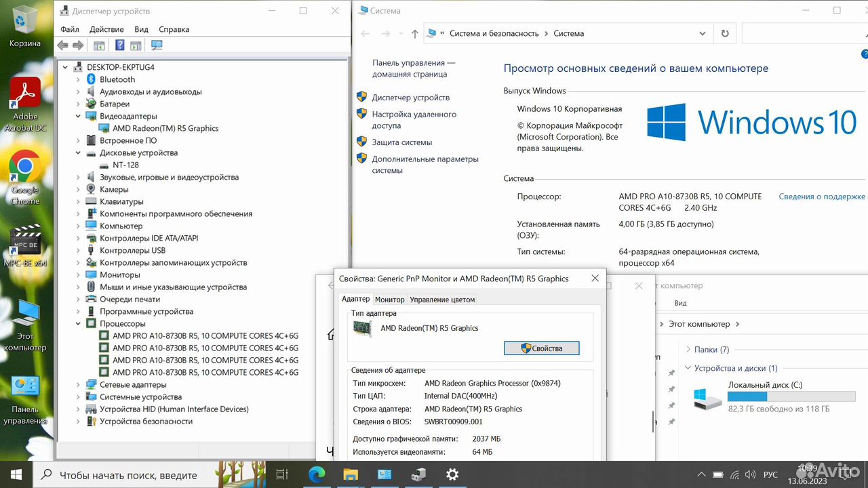868x488 pixels.
Task: Click the Клавиатуры category icon
Action: point(91,201)
